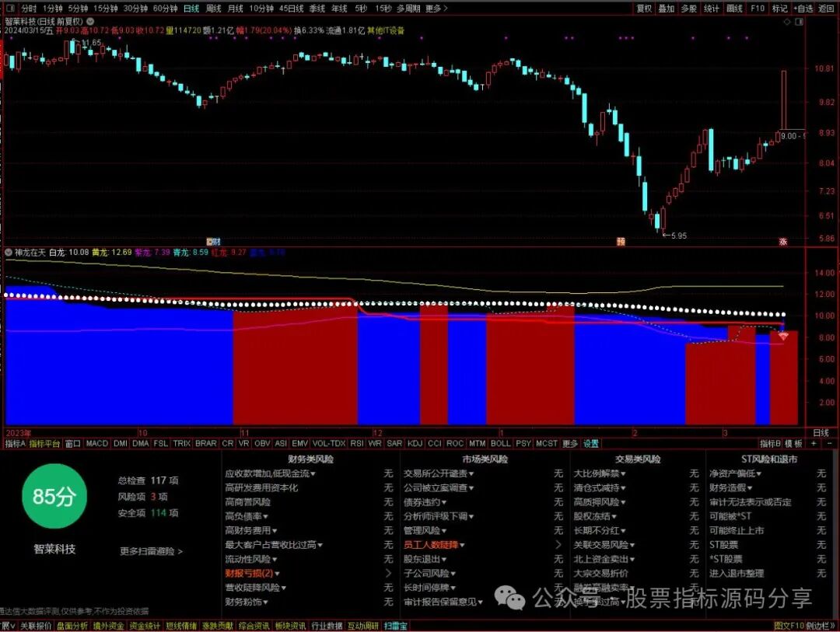Expand 财报亏损(2) risk dropdown

tap(252, 573)
